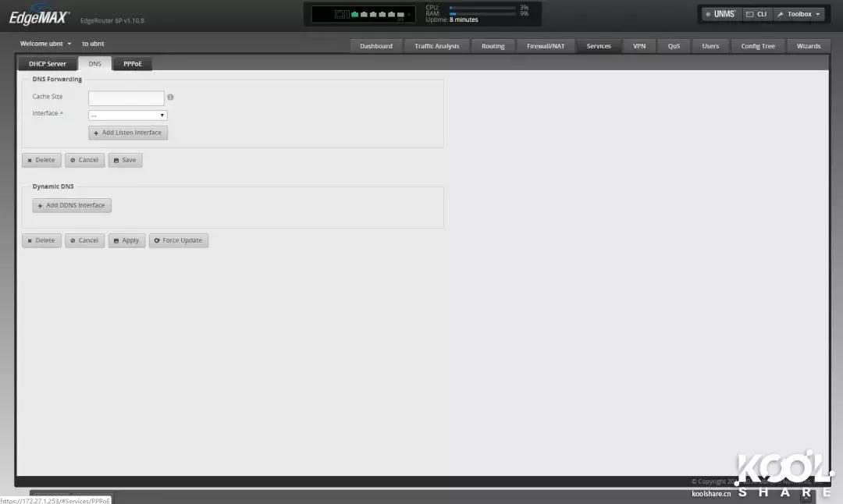This screenshot has width=843, height=504.
Task: Expand the Welcome ubnt user menu
Action: click(x=46, y=44)
